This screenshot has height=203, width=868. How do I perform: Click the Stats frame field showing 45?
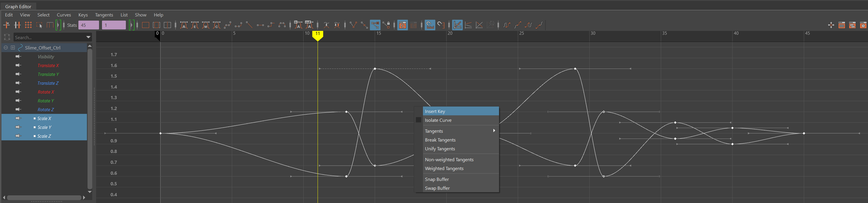click(x=89, y=25)
